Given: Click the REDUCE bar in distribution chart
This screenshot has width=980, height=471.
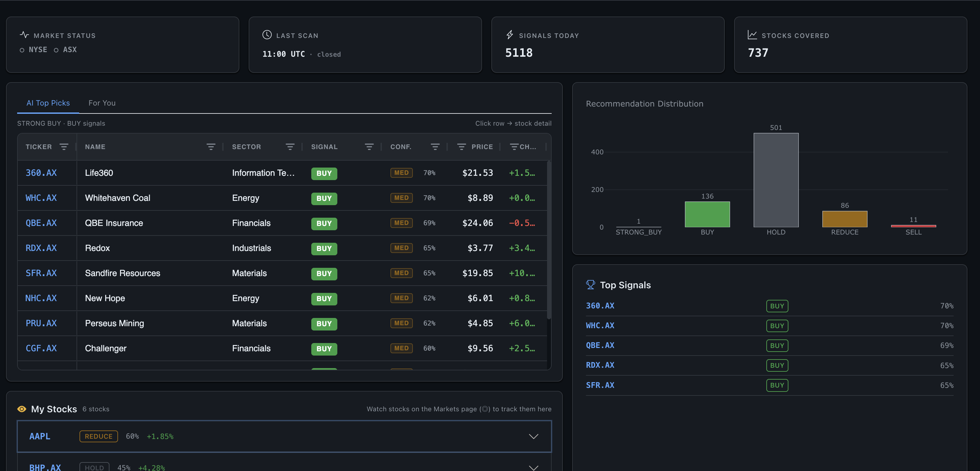Looking at the screenshot, I should pyautogui.click(x=844, y=219).
